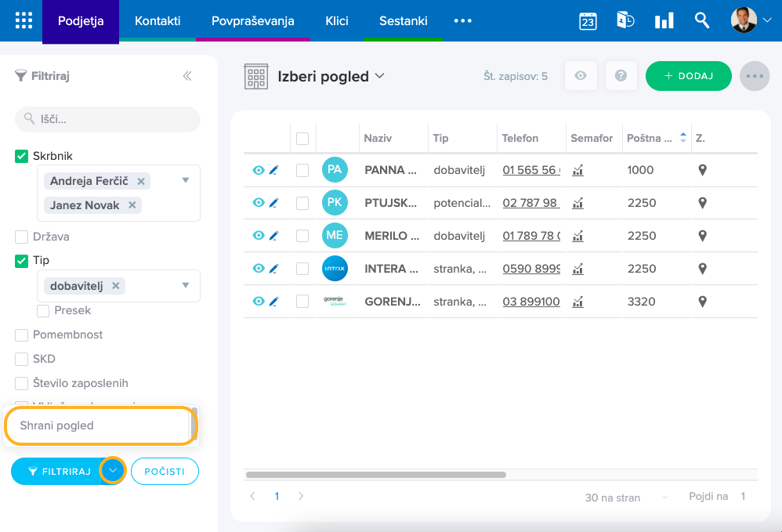782x532 pixels.
Task: Click the horizontal table scrollbar
Action: (x=376, y=475)
